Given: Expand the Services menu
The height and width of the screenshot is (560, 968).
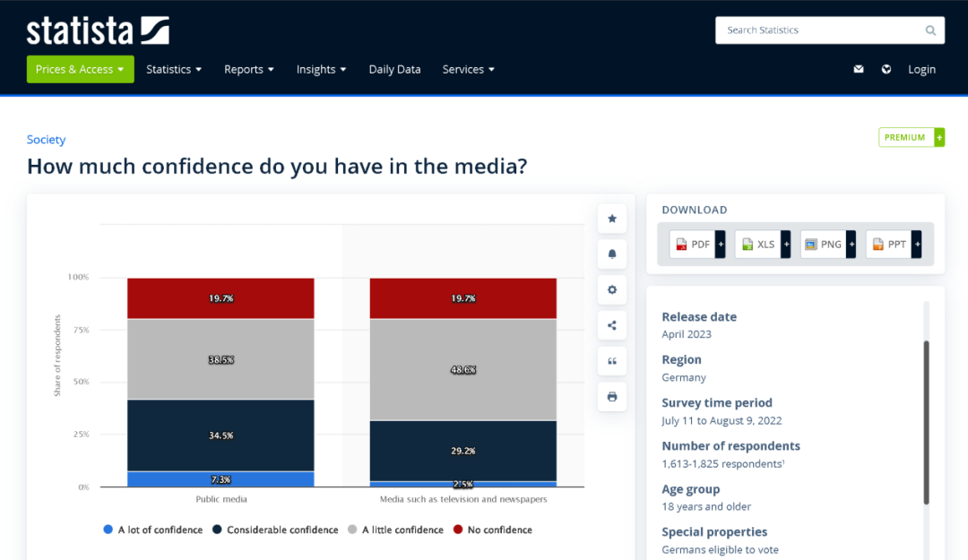Looking at the screenshot, I should 469,69.
